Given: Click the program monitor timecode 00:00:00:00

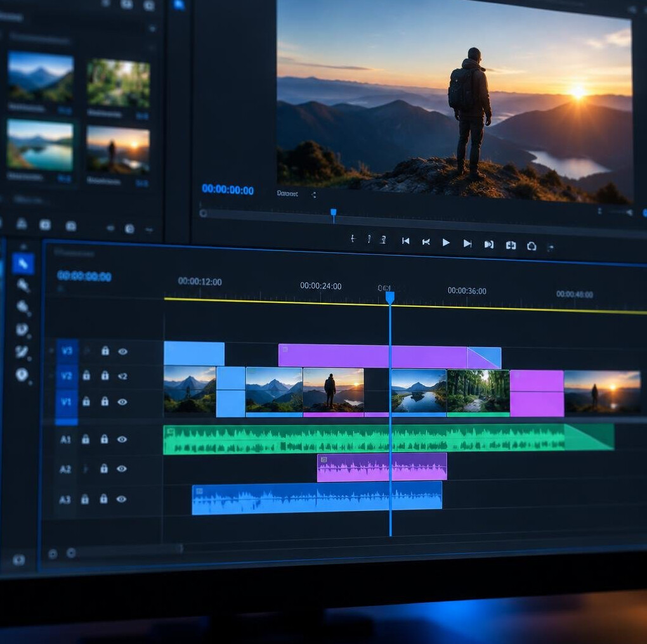Looking at the screenshot, I should point(228,190).
